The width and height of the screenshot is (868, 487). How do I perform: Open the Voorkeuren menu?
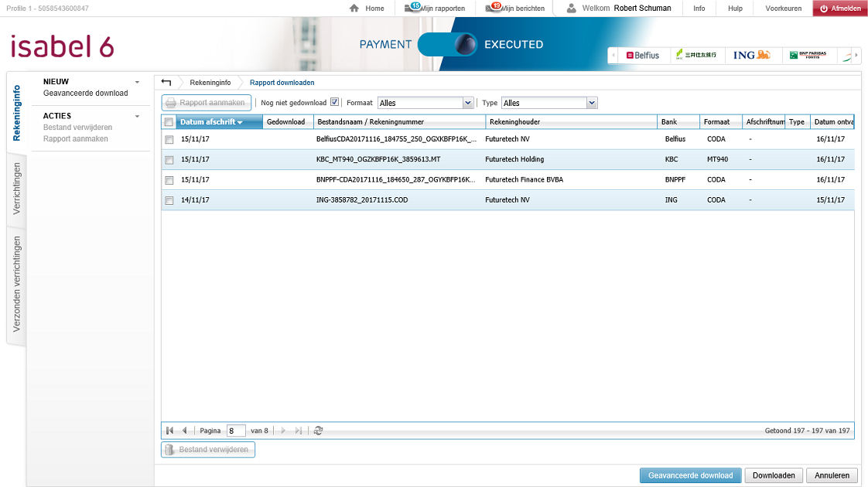pyautogui.click(x=783, y=9)
